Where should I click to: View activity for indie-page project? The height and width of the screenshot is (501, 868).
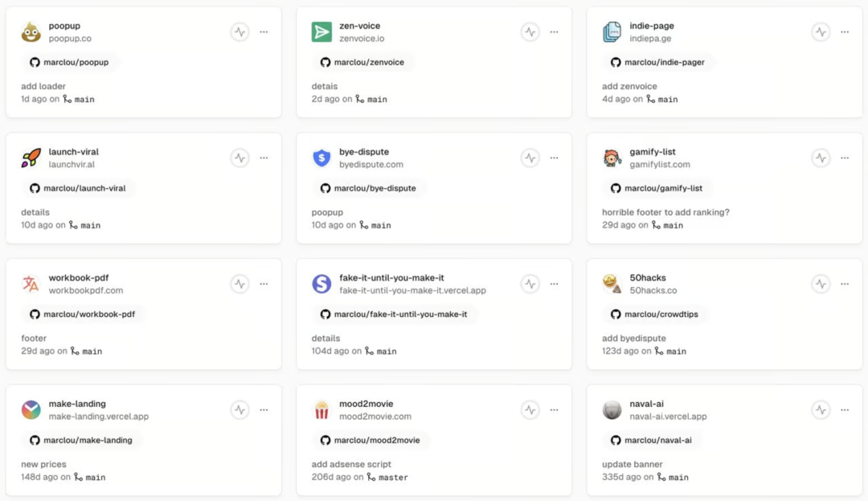821,32
